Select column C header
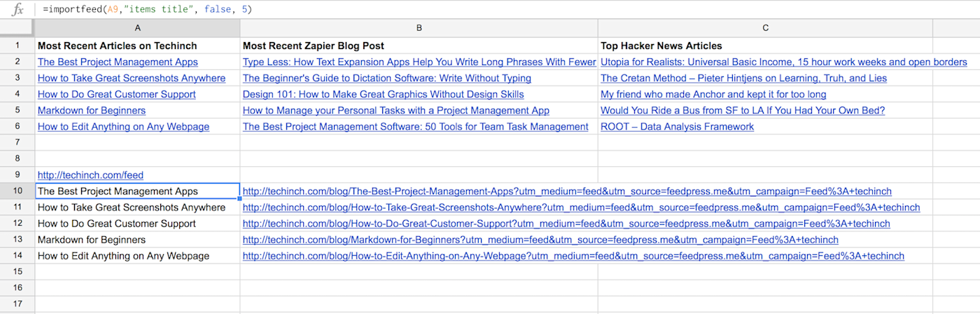 (x=765, y=28)
